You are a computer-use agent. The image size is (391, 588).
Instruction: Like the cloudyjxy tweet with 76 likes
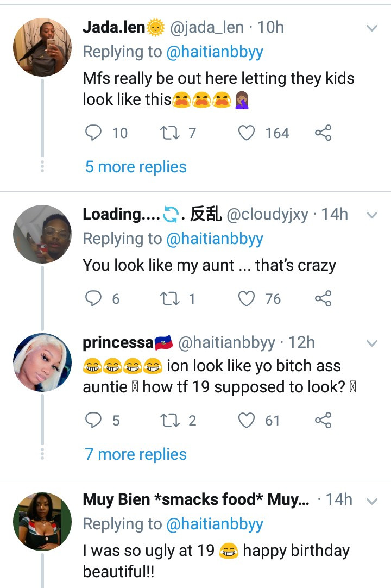point(247,298)
